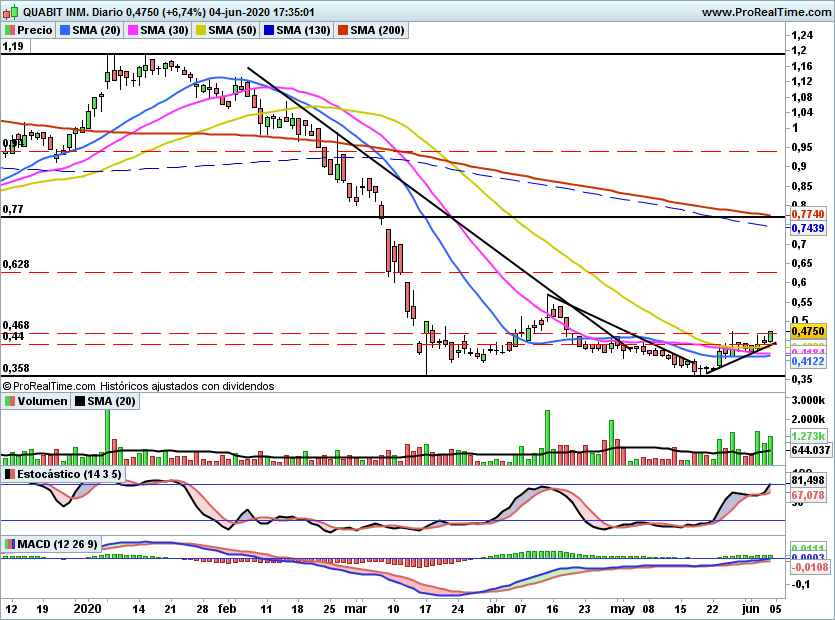Select the SMA (20) price legend label
Screen dimensions: 835x620
[x=96, y=30]
